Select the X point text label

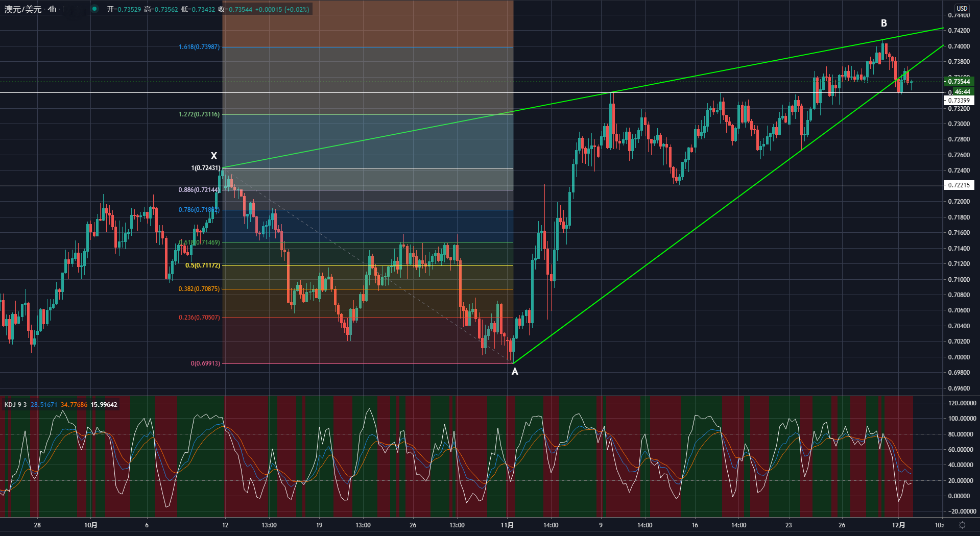click(x=214, y=156)
